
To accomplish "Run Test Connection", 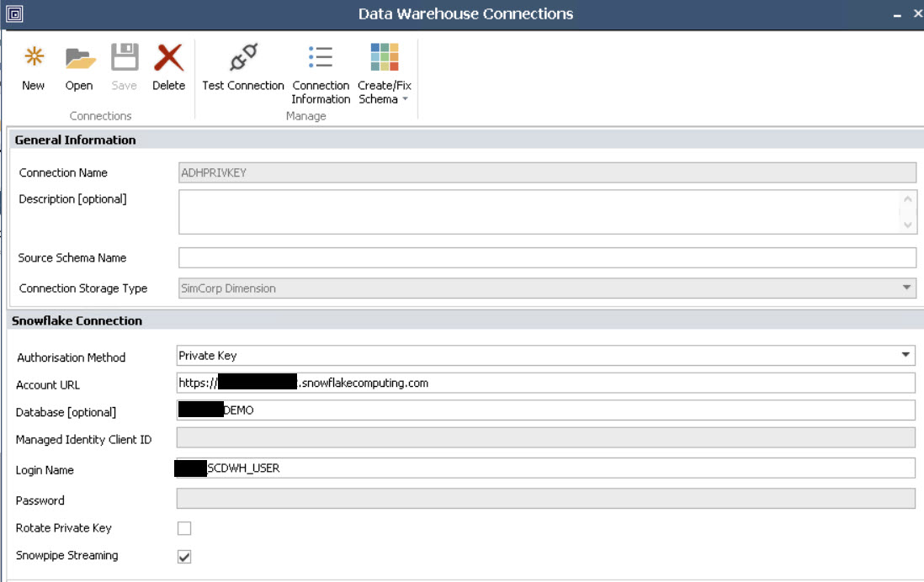I will (243, 67).
